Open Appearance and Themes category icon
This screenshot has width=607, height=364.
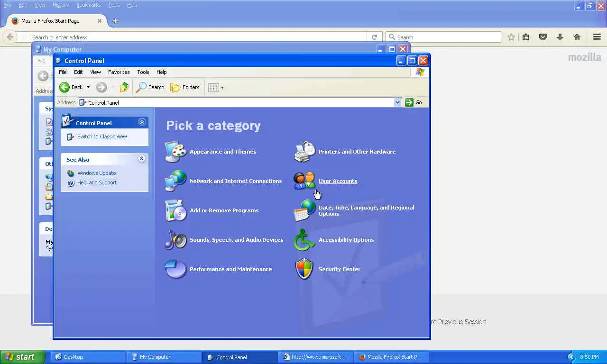coord(175,152)
